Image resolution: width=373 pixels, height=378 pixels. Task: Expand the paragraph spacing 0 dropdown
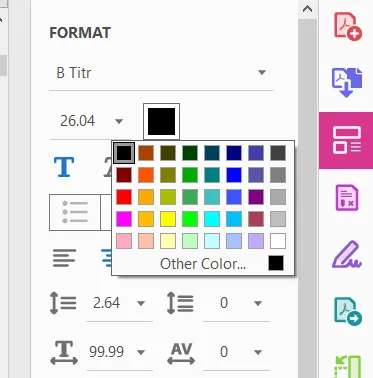pos(257,303)
